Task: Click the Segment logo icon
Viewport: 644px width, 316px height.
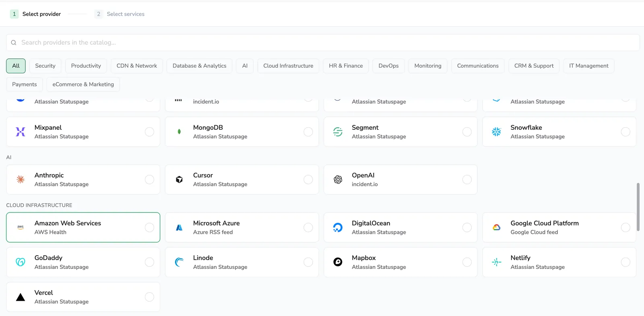Action: click(x=338, y=132)
